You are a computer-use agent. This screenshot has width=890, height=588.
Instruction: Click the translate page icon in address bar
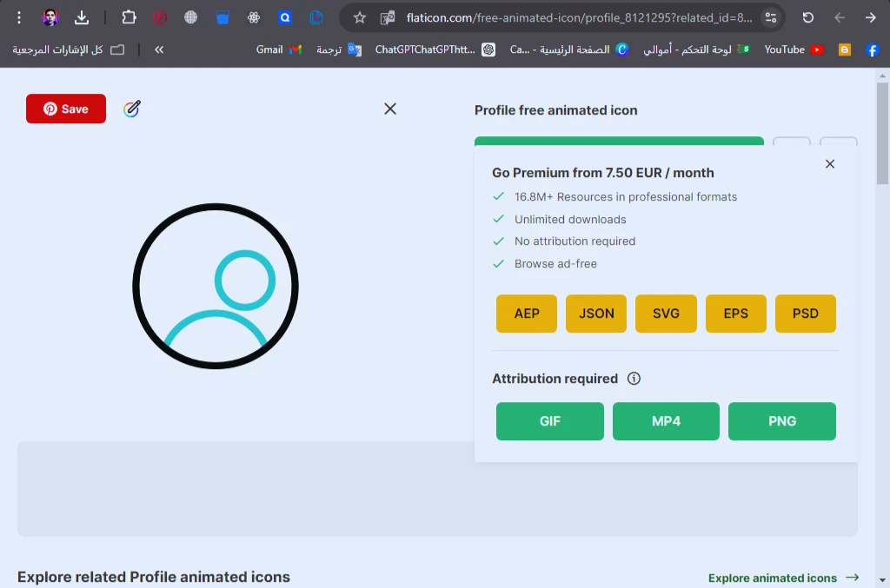click(x=388, y=17)
